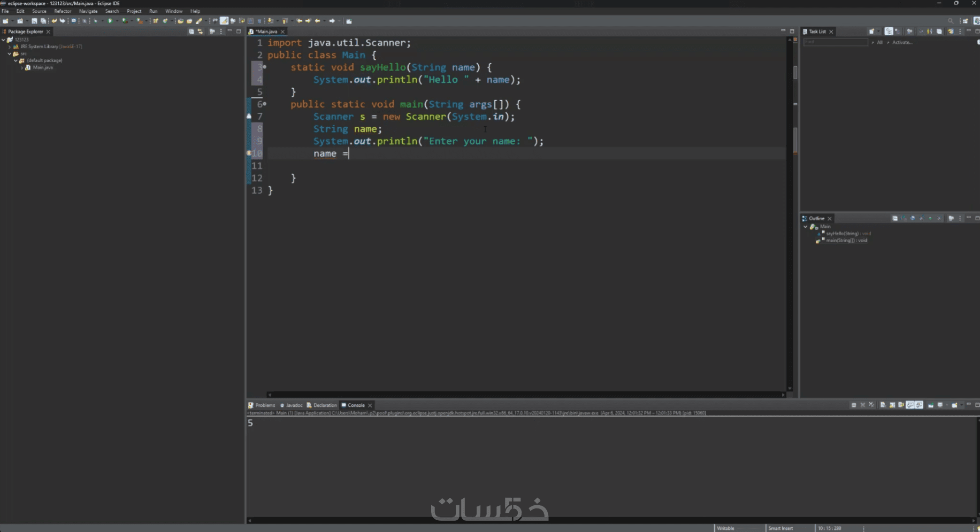Select the Main.java editor tab
This screenshot has width=980, height=532.
(x=267, y=32)
